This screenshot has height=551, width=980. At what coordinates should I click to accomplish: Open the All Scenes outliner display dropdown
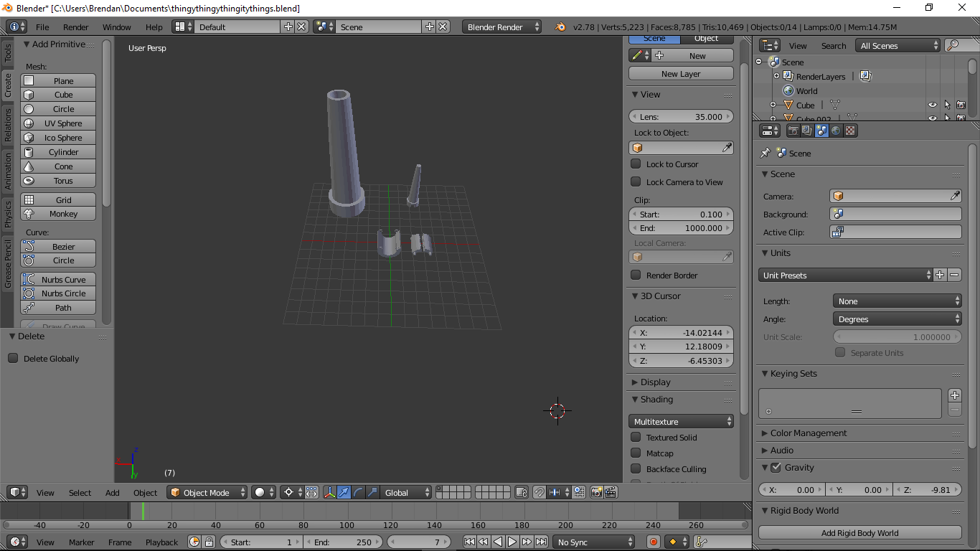(x=898, y=45)
